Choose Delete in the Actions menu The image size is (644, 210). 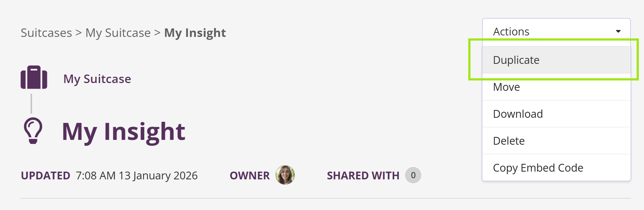pyautogui.click(x=509, y=141)
